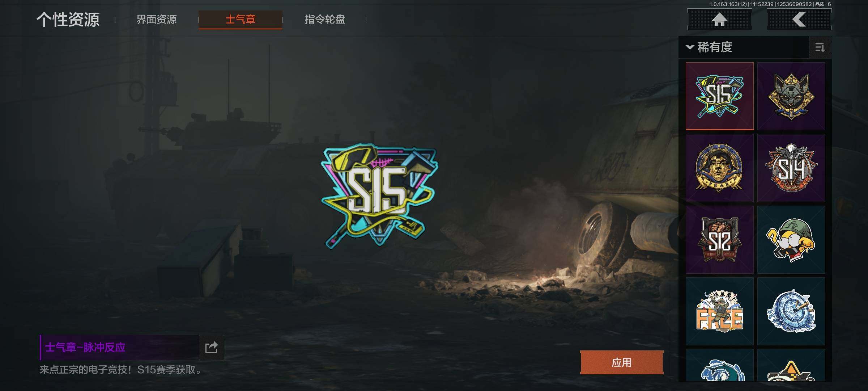Viewport: 868px width, 391px height.
Task: Open the 士气章 tab
Action: [x=241, y=20]
